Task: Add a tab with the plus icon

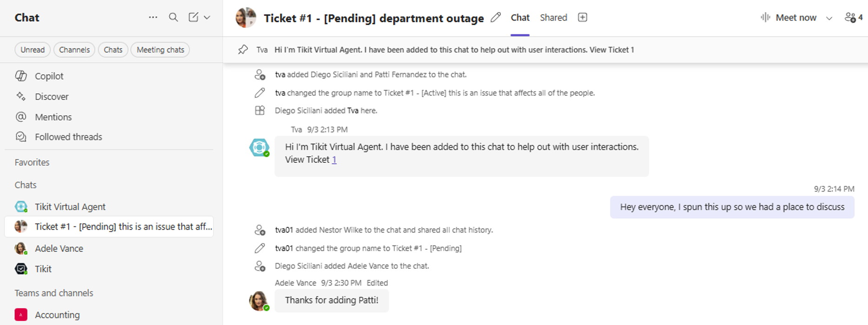Action: [x=582, y=18]
